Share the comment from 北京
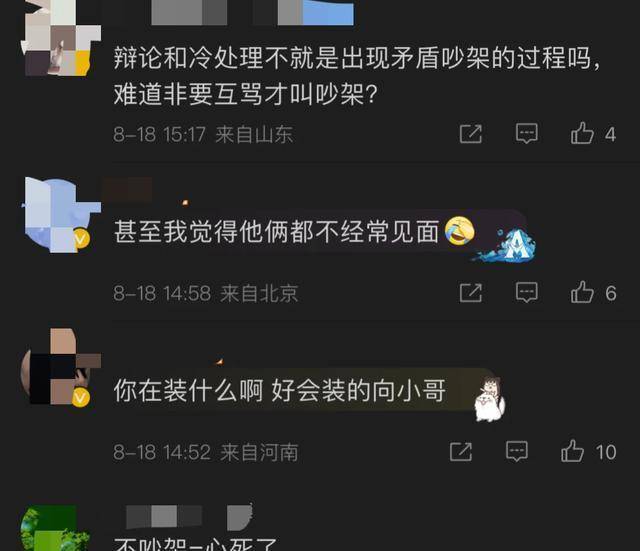 471,293
